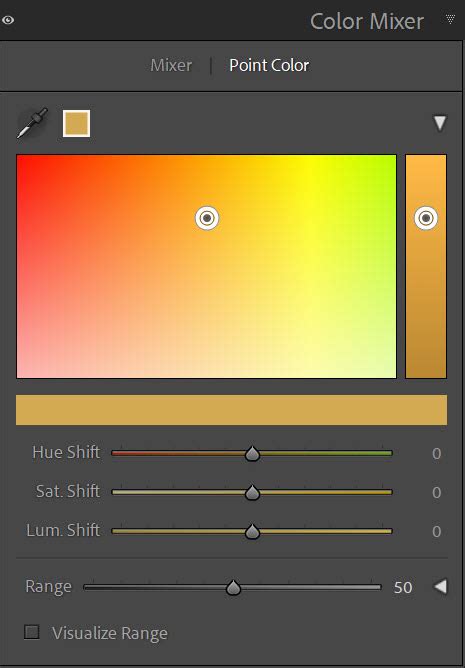Click the color field picker target circle
The height and width of the screenshot is (668, 465).
(x=207, y=218)
